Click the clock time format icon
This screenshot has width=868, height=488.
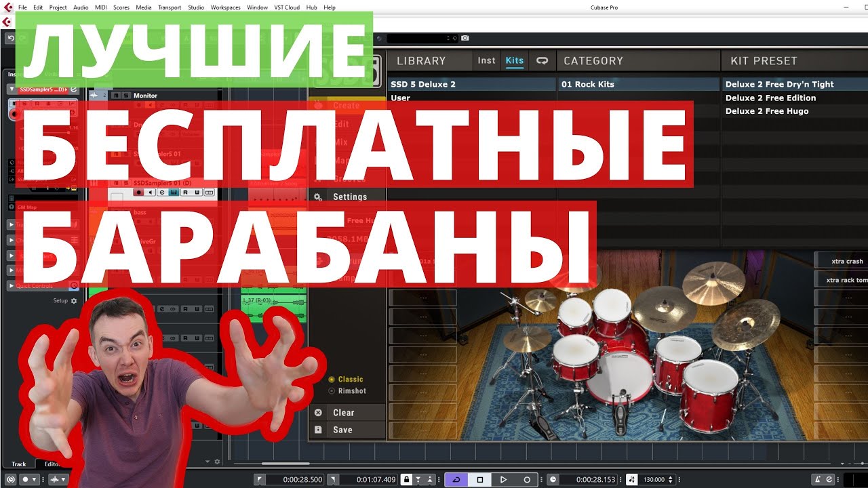553,479
